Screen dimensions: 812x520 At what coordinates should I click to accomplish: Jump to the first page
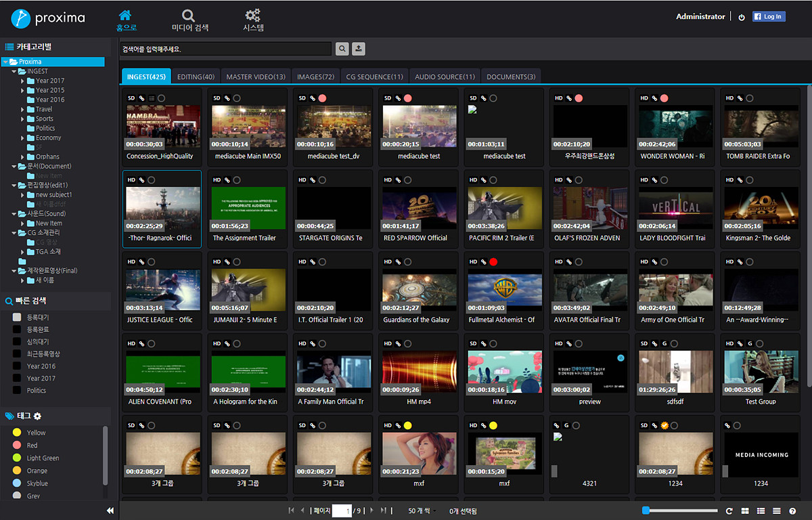click(x=292, y=511)
